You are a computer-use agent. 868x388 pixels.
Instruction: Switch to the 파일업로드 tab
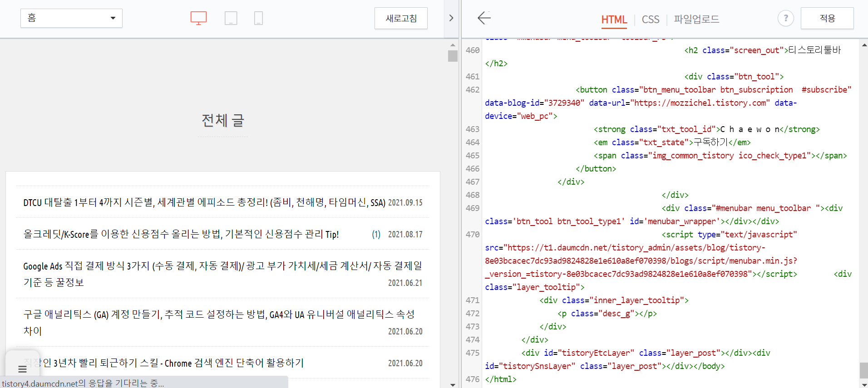coord(696,19)
